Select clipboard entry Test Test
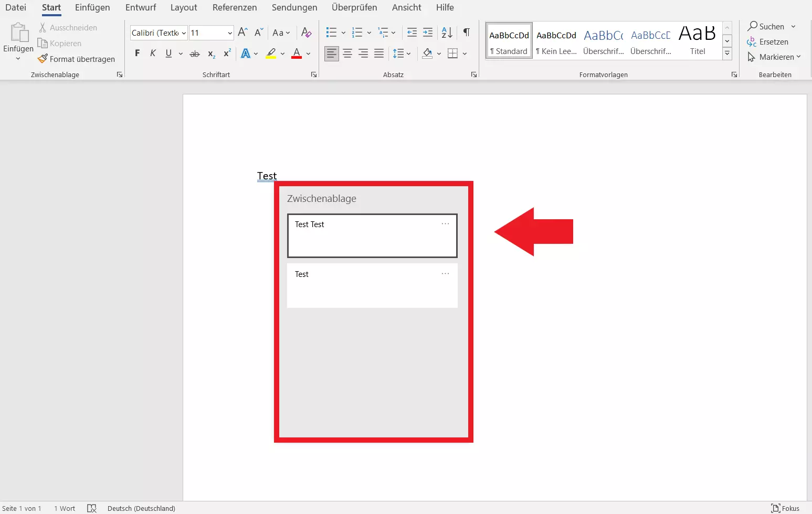Viewport: 812px width, 514px height. [372, 235]
